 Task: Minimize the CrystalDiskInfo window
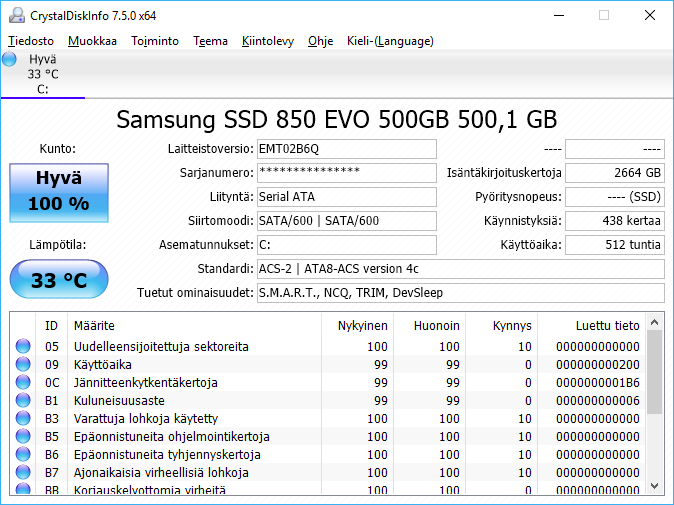[x=559, y=15]
